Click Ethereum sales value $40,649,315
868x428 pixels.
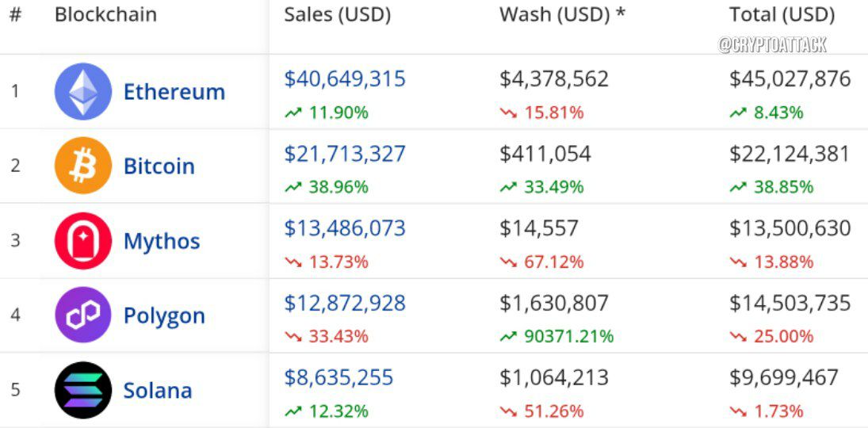tap(345, 78)
